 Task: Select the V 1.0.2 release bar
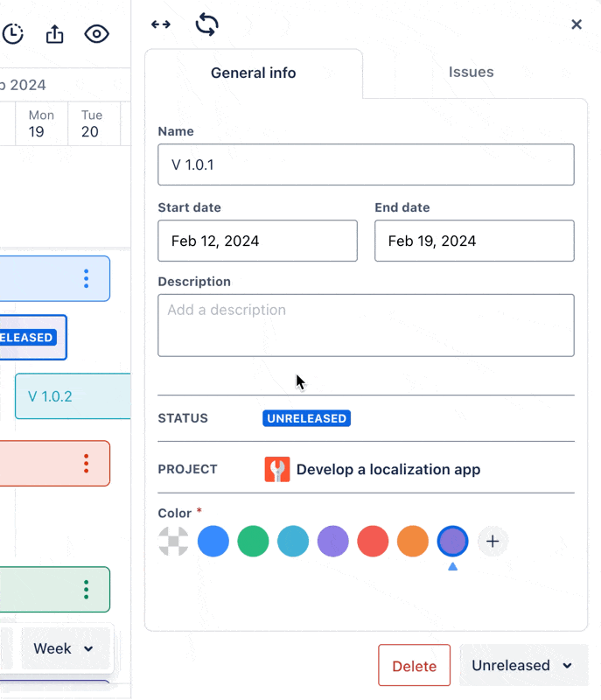[x=72, y=396]
